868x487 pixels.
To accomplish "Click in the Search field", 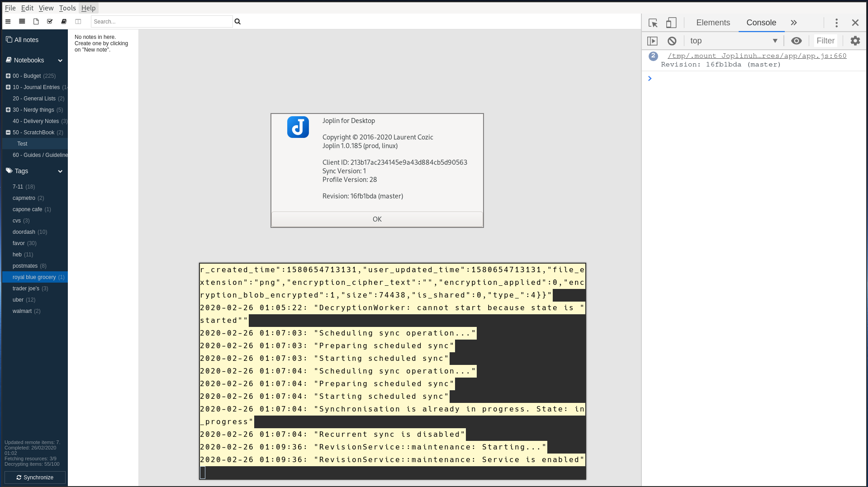I will [x=161, y=21].
